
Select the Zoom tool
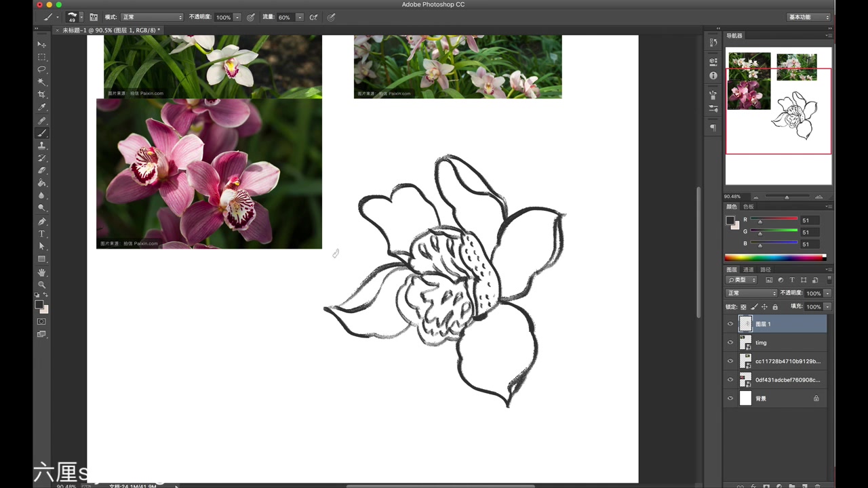pyautogui.click(x=41, y=285)
